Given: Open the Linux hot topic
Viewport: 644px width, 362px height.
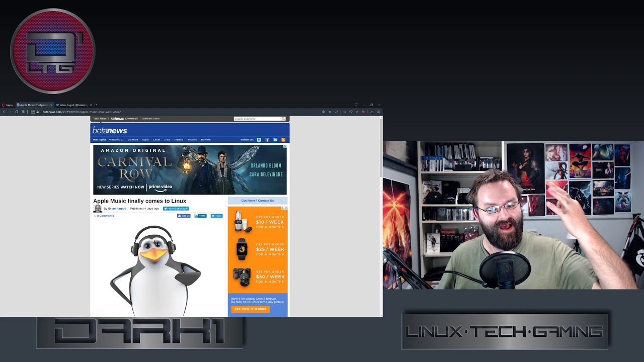Looking at the screenshot, I should point(167,140).
